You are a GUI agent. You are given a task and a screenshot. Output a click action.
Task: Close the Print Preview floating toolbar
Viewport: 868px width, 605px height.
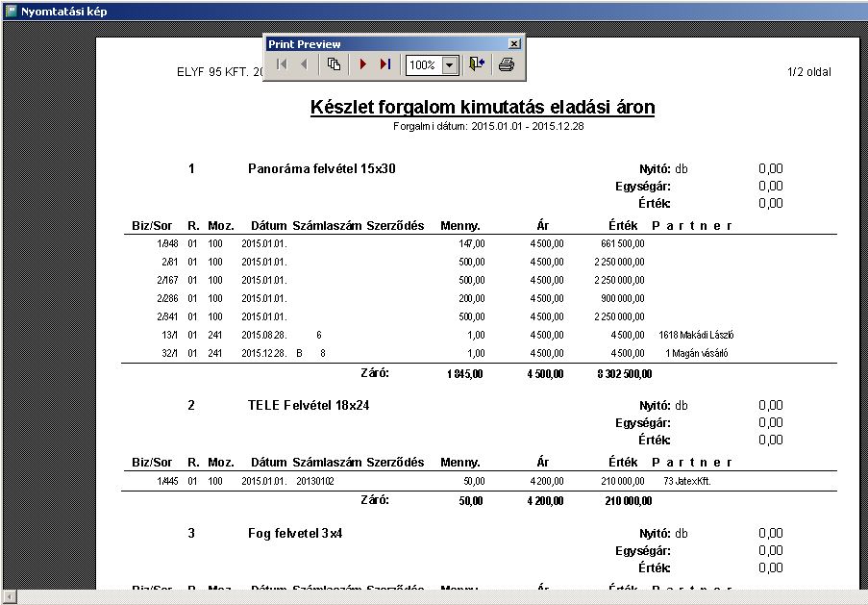[x=514, y=44]
